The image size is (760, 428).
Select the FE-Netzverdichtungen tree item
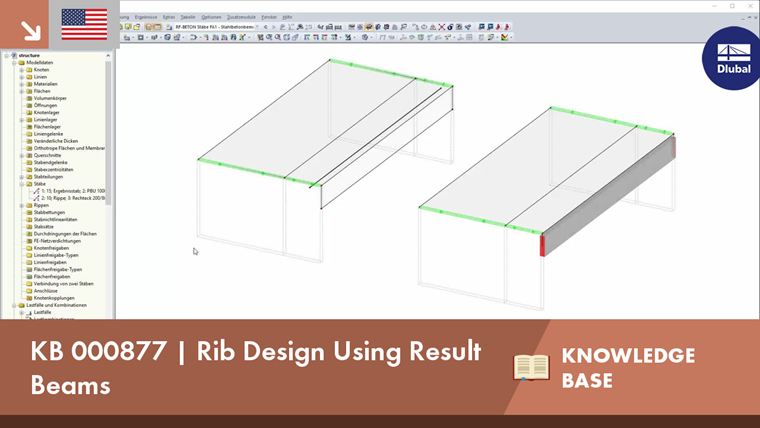(57, 241)
